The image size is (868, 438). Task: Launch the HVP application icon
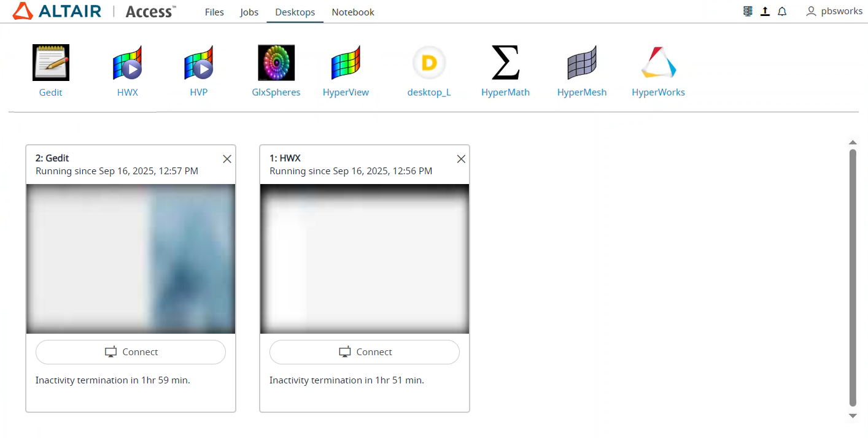pyautogui.click(x=199, y=63)
